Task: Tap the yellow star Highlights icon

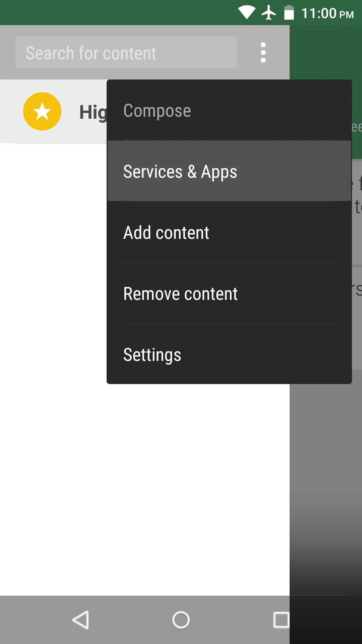Action: coord(42,111)
